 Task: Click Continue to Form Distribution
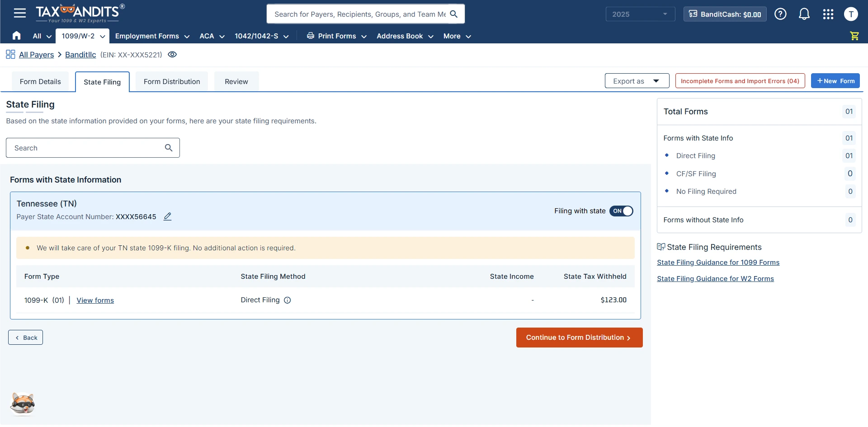(579, 337)
